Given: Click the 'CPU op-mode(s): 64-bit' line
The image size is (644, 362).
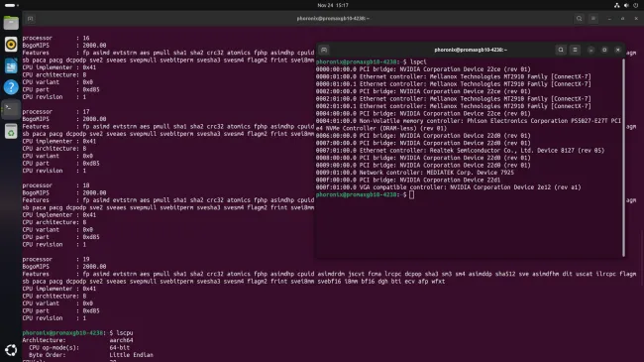Looking at the screenshot, I should coord(79,347).
